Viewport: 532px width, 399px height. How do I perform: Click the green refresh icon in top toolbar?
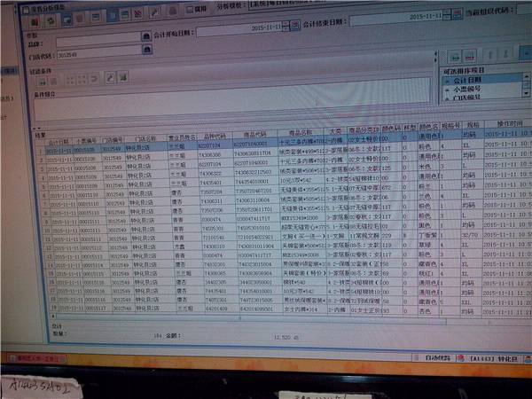tap(51, 18)
